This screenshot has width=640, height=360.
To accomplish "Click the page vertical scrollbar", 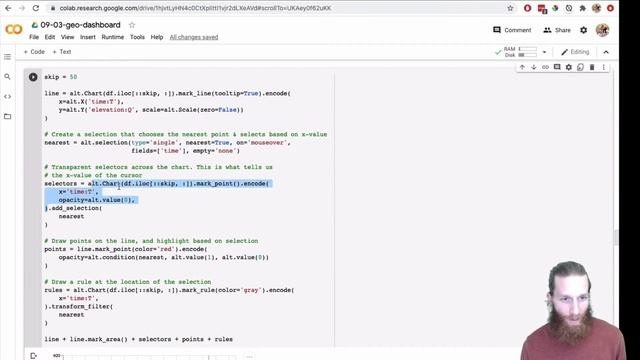I will coord(616,237).
